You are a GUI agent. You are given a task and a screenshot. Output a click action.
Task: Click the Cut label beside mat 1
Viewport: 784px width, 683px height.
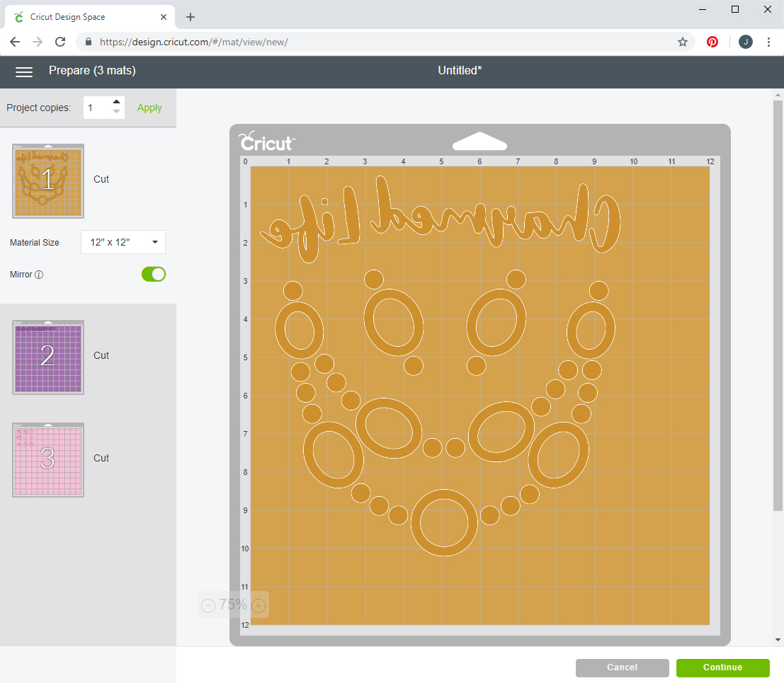[101, 179]
